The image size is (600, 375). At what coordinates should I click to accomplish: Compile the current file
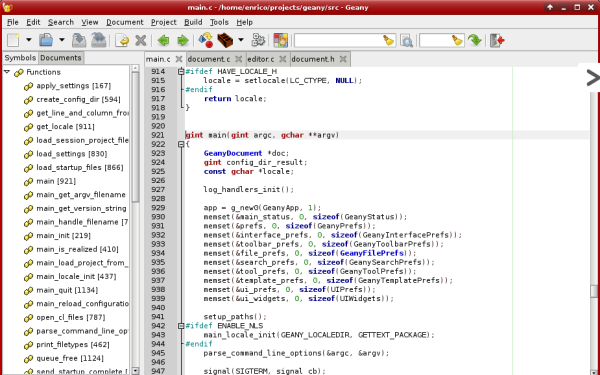point(206,40)
